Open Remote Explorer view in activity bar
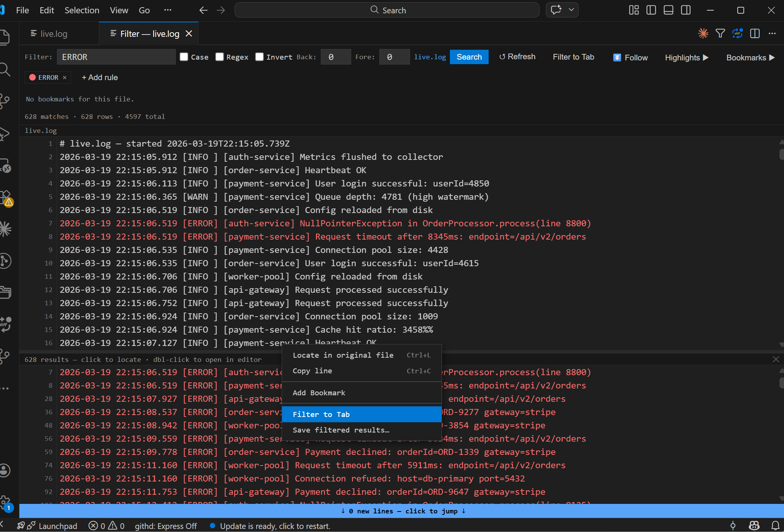This screenshot has width=784, height=532. (5, 166)
